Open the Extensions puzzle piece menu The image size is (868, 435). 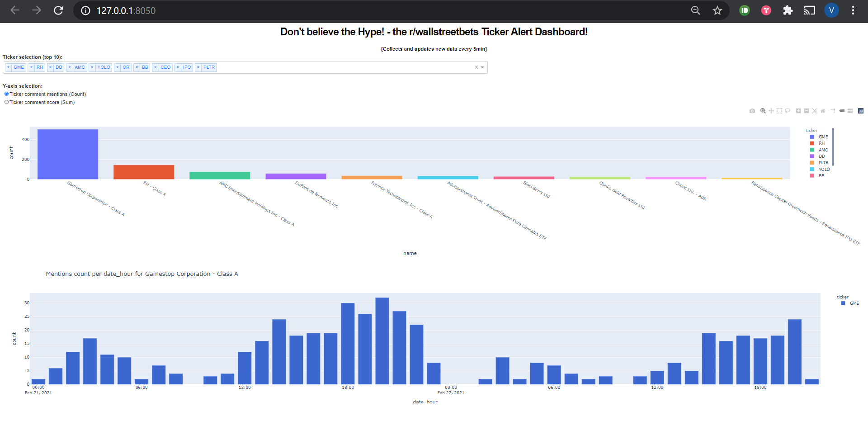pyautogui.click(x=788, y=10)
